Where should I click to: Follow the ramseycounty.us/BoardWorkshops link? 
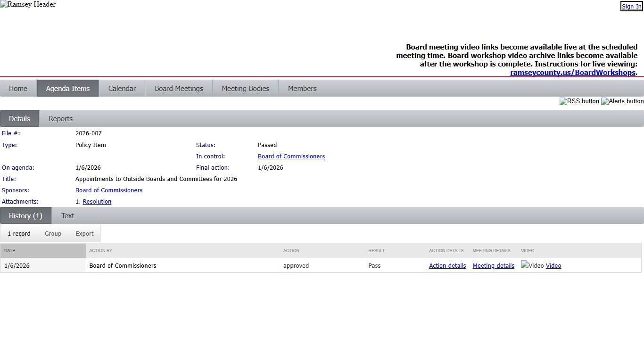(x=572, y=73)
